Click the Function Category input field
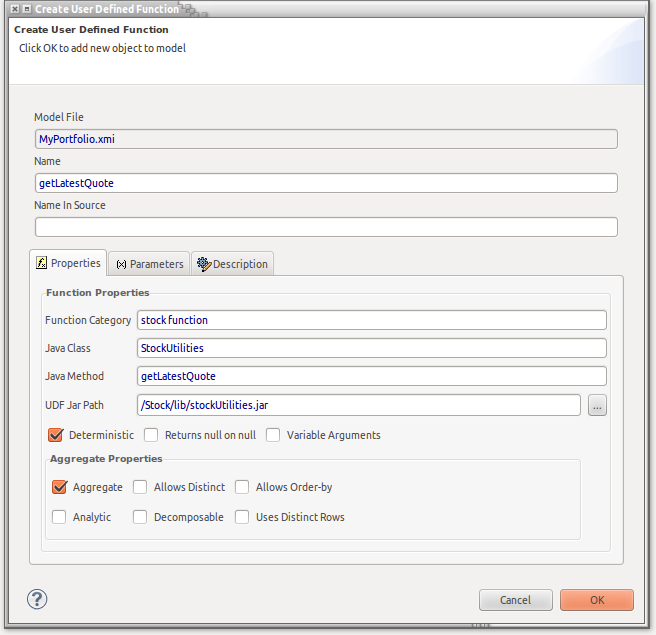 (372, 320)
